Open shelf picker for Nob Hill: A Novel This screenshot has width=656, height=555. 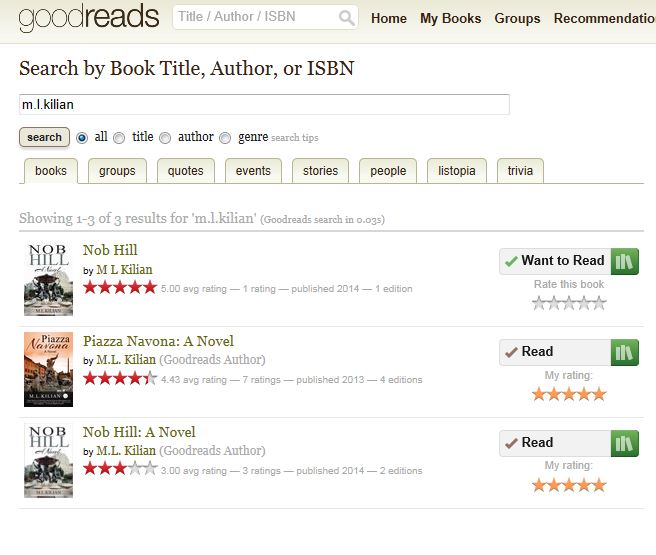coord(625,443)
